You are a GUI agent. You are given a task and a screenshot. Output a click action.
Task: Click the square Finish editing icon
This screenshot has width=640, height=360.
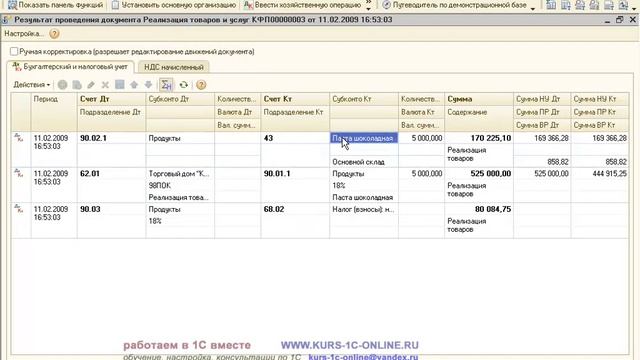(120, 84)
